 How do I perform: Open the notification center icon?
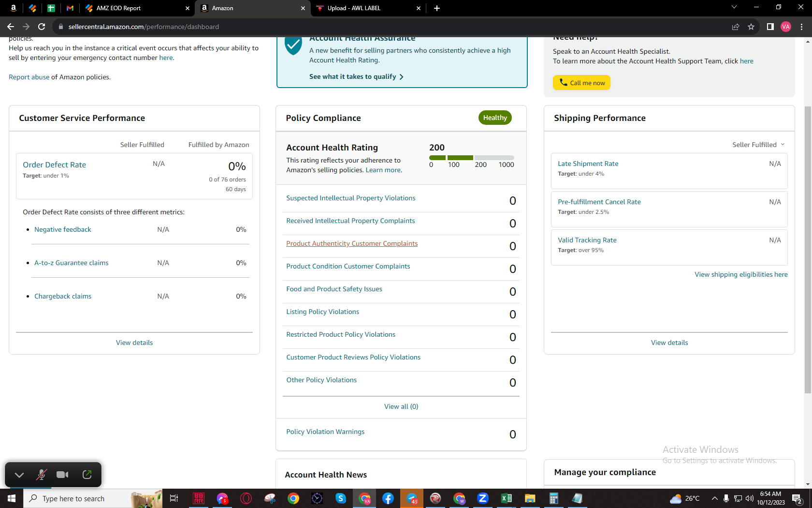click(797, 498)
